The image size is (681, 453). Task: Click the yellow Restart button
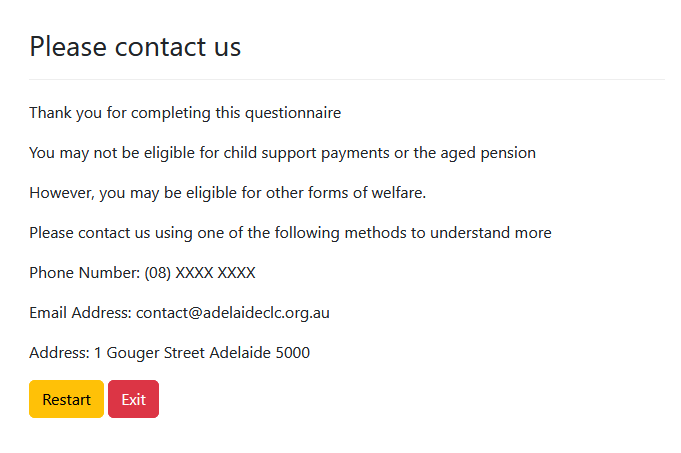click(66, 399)
